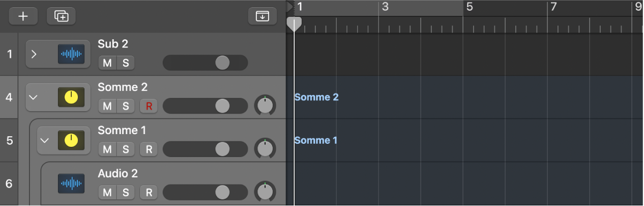Viewport: 644px width, 206px height.
Task: Click the Somme 1 region label
Action: pos(316,140)
